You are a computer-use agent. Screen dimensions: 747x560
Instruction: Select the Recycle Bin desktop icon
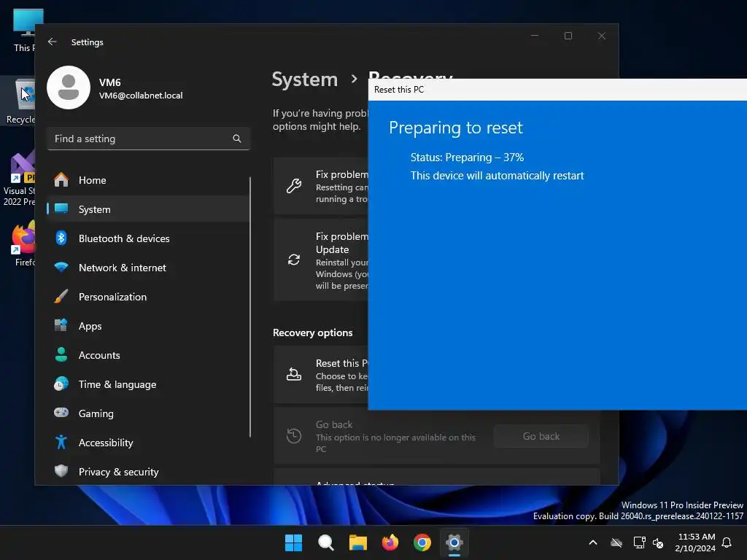(18, 101)
